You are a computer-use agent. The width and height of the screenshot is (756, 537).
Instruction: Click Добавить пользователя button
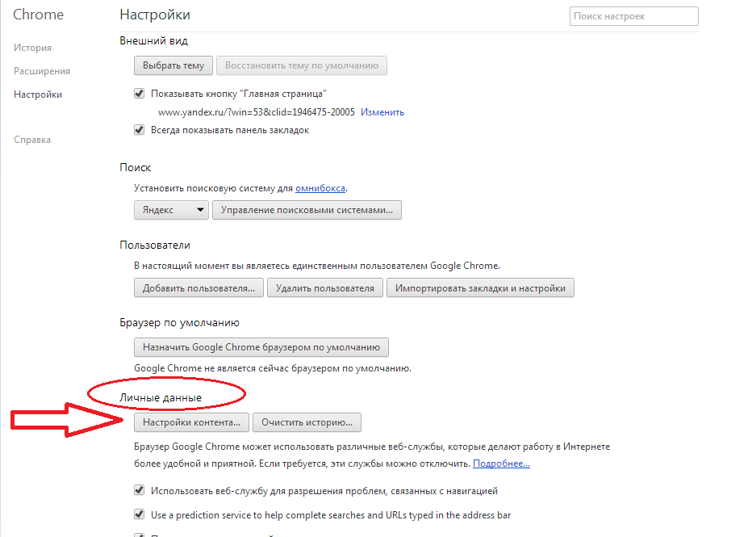point(198,288)
